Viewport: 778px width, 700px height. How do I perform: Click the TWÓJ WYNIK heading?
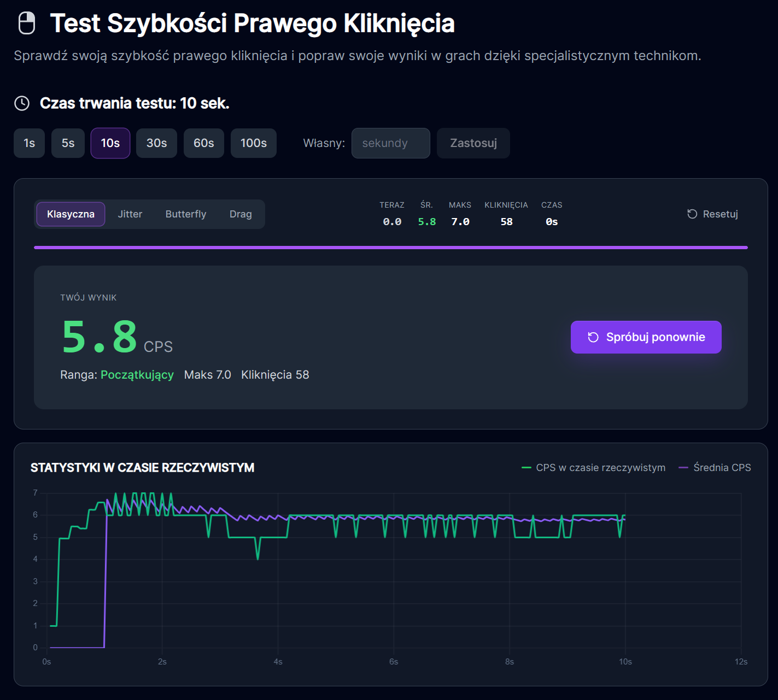(x=89, y=298)
